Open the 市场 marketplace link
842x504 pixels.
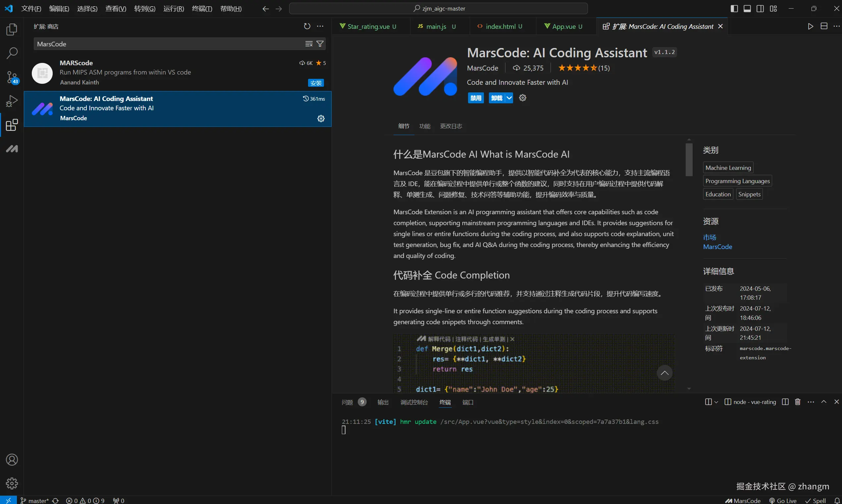pyautogui.click(x=710, y=237)
